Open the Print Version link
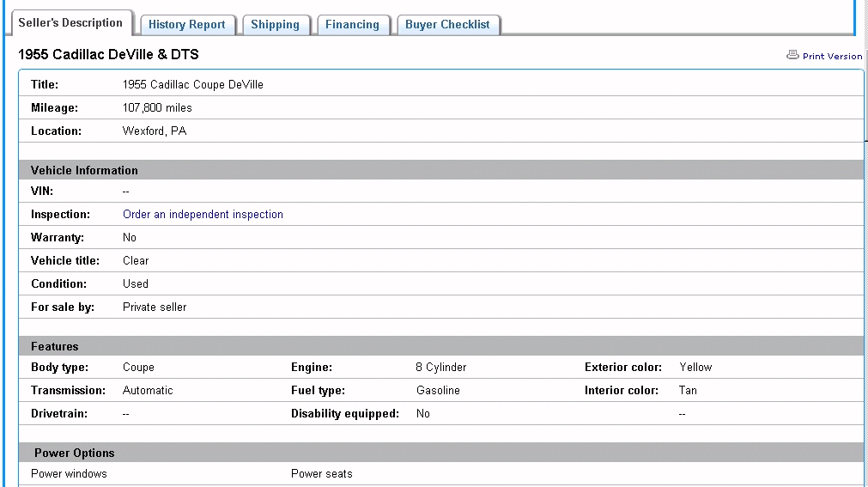The width and height of the screenshot is (868, 487). (x=832, y=56)
